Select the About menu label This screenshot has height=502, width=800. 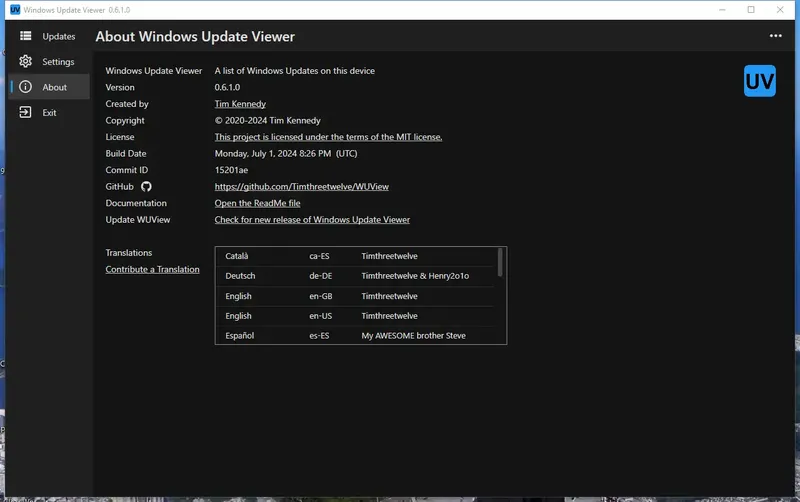[x=55, y=87]
